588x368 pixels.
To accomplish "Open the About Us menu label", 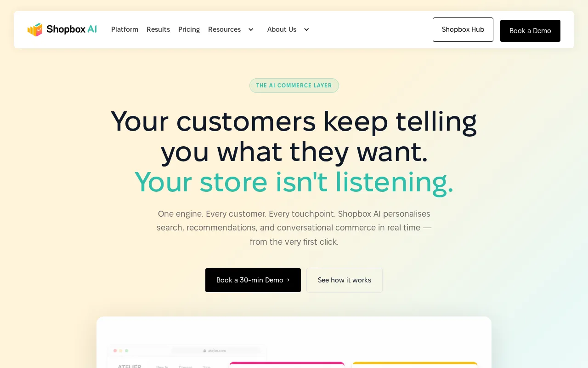I will pyautogui.click(x=282, y=29).
